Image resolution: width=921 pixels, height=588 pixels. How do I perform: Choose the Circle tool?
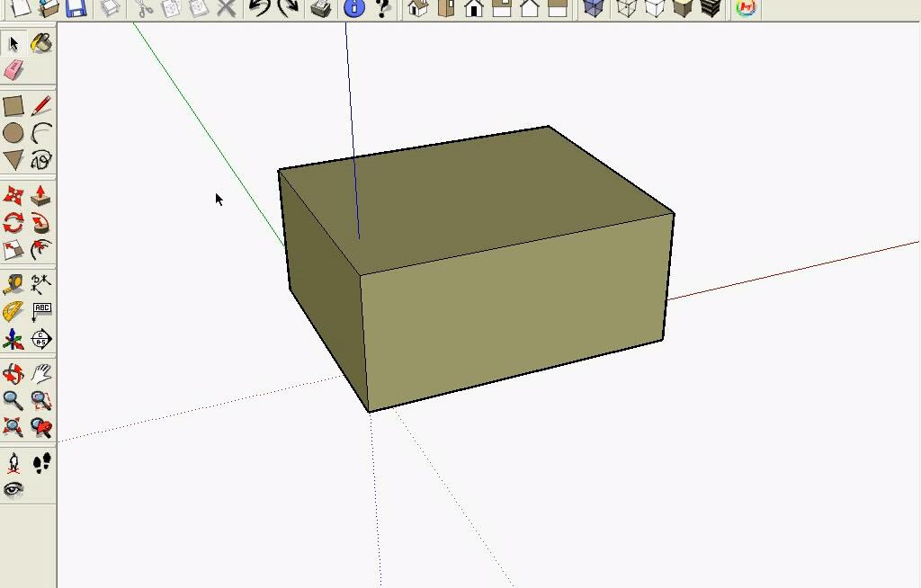pyautogui.click(x=13, y=134)
